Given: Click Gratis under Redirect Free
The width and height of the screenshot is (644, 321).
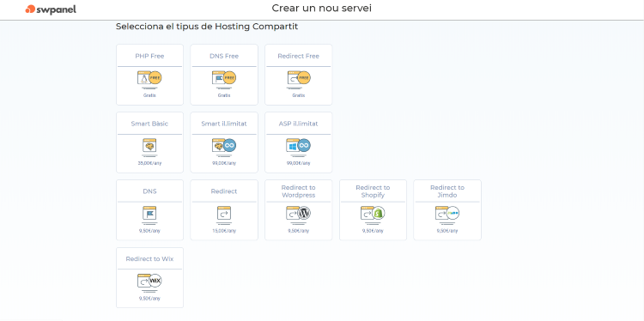Looking at the screenshot, I should coord(299,95).
